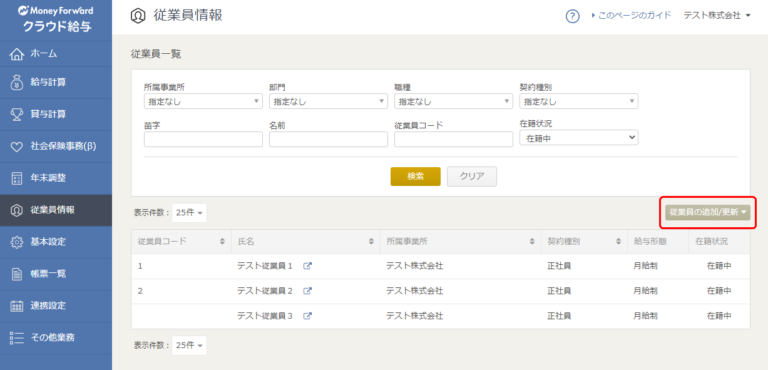The height and width of the screenshot is (370, 768).
Task: Sort table by 従業員コード column
Action: coord(181,242)
